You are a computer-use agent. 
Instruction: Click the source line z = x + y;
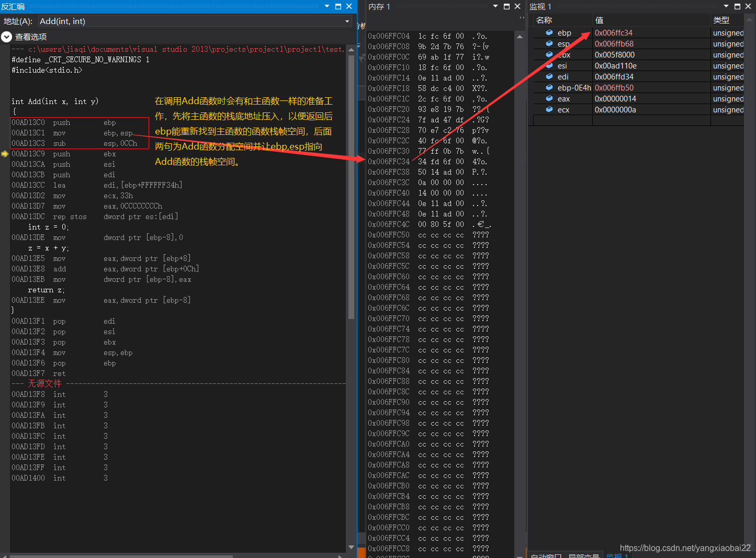[49, 248]
